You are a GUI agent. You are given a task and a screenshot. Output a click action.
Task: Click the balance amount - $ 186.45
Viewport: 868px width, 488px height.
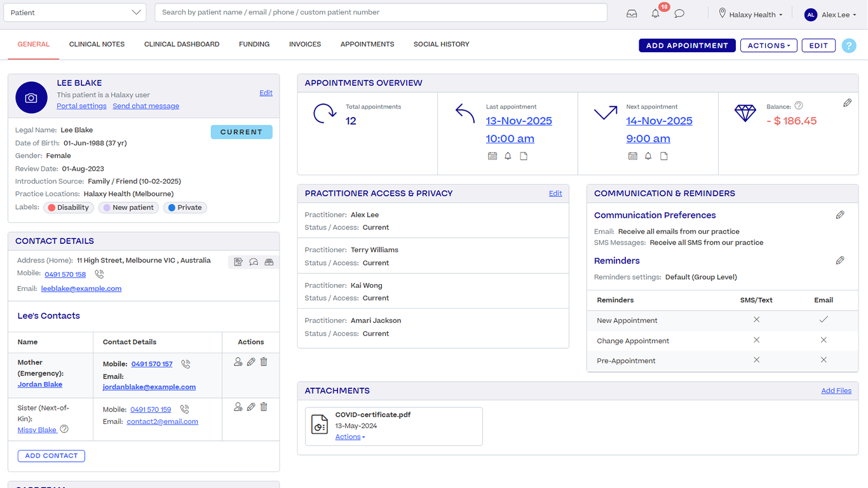coord(791,121)
